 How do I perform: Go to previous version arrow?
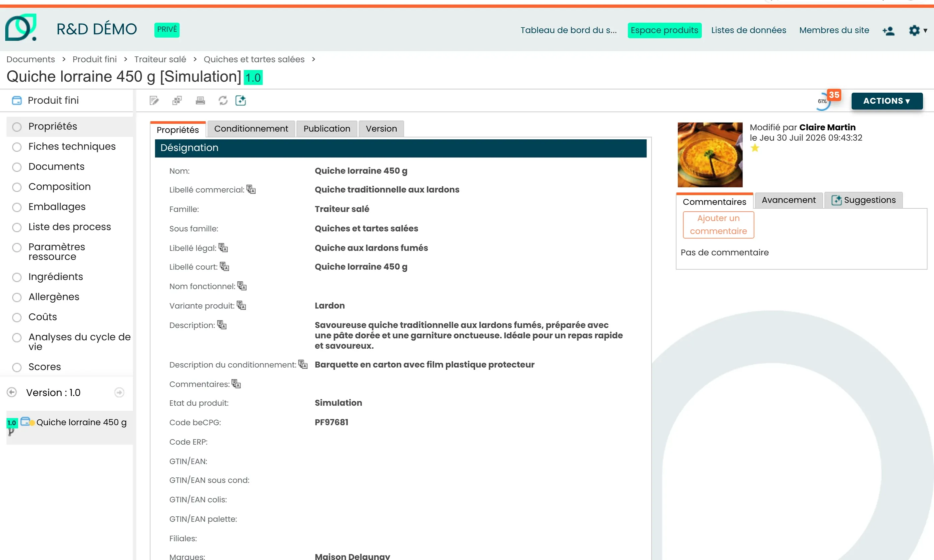(12, 392)
